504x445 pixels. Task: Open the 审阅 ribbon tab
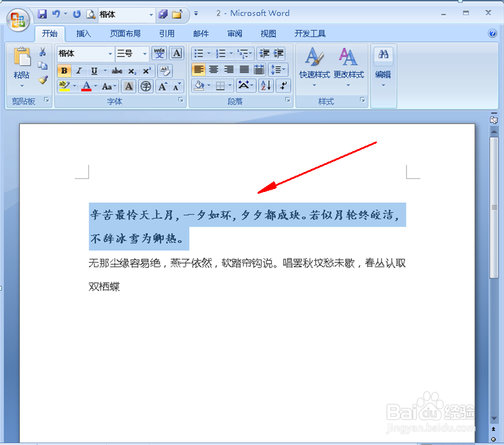[x=234, y=33]
